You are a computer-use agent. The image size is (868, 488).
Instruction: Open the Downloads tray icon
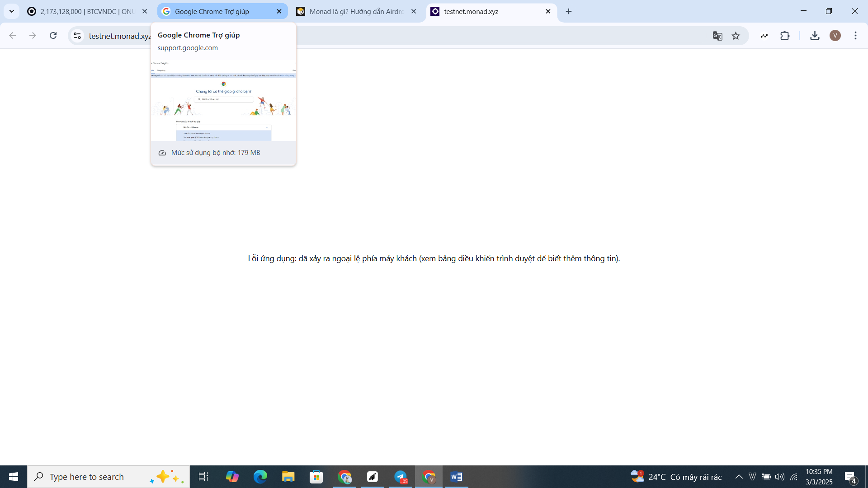tap(815, 36)
